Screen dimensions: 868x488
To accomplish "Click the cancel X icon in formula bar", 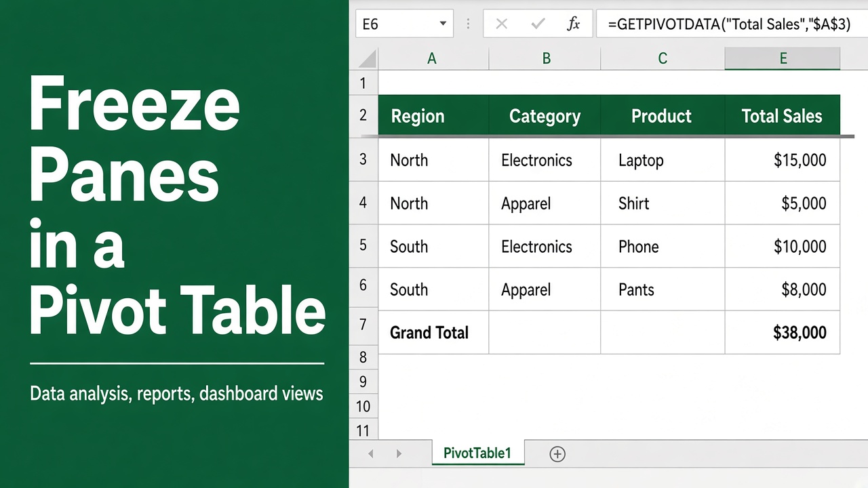I will (x=502, y=24).
